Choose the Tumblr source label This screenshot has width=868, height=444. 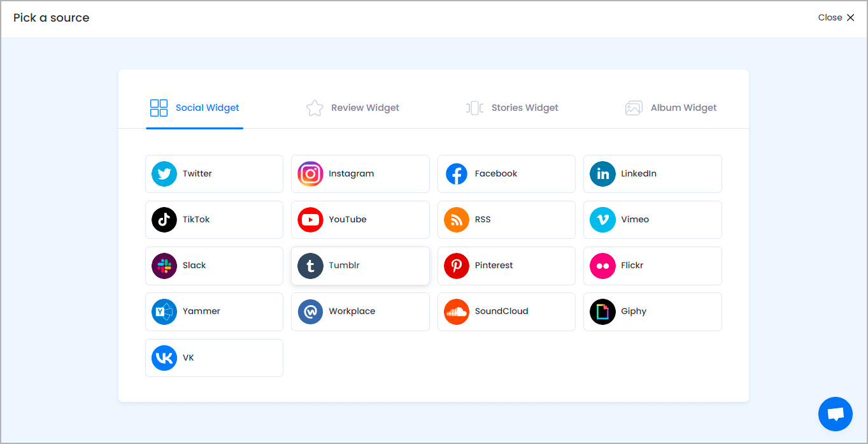click(x=345, y=266)
